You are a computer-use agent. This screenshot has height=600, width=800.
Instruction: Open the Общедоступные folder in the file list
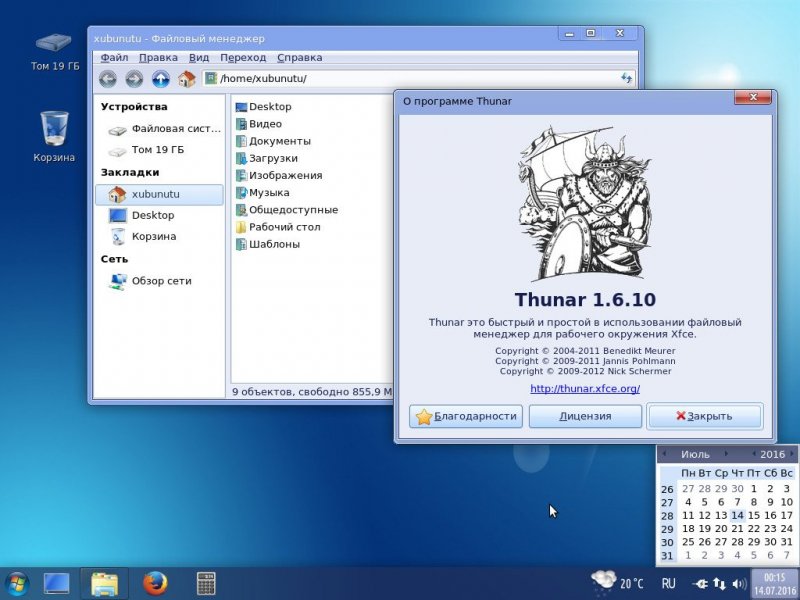click(287, 210)
